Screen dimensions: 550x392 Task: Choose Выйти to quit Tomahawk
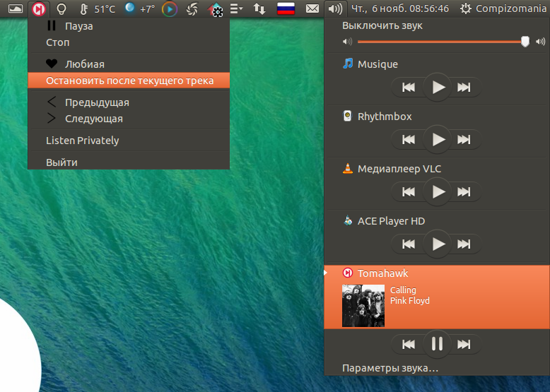pos(129,162)
